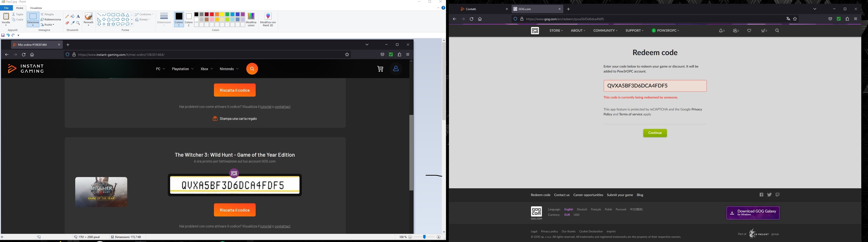Choose the five-point star shape in Forme
The height and width of the screenshot is (242, 868).
click(x=108, y=24)
